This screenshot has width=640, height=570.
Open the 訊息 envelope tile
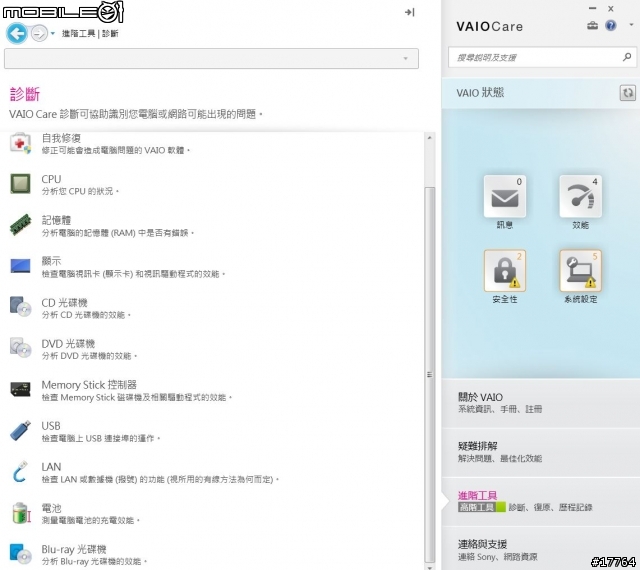(505, 196)
